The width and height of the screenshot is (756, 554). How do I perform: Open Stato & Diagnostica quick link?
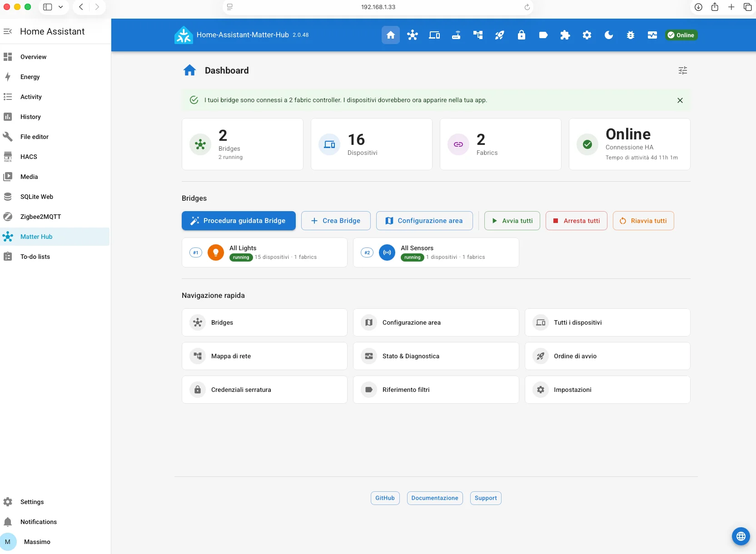436,356
